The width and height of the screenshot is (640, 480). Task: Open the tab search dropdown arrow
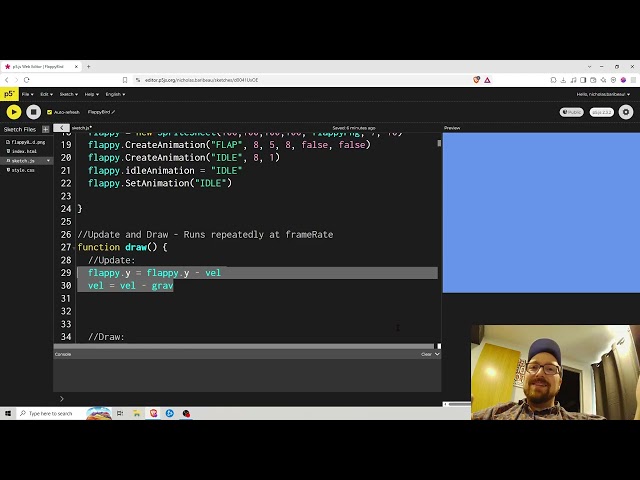589,67
